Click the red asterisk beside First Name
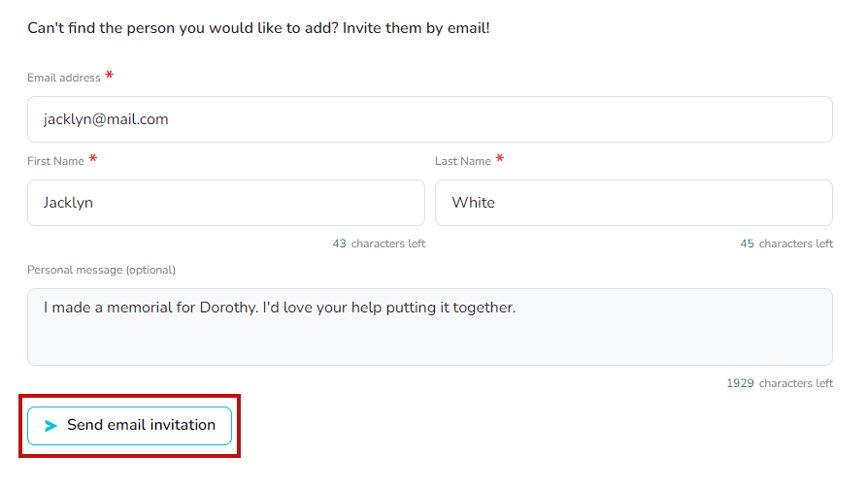868x488 pixels. click(x=93, y=159)
